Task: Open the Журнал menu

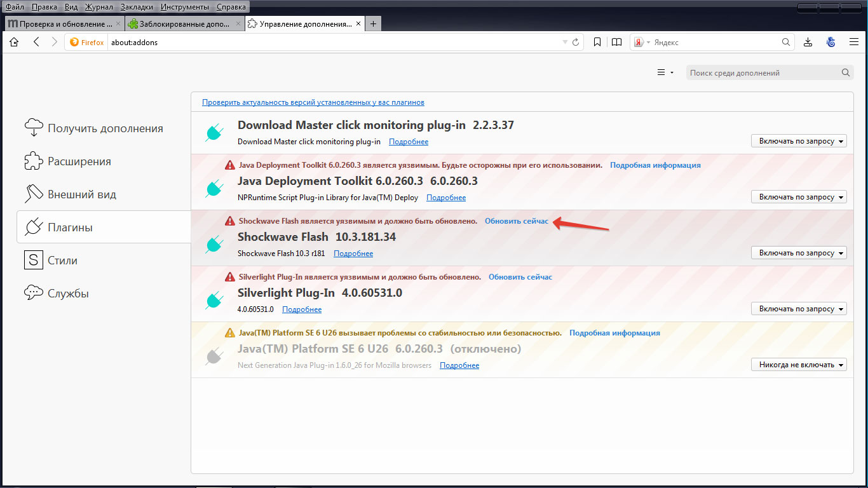Action: [x=98, y=7]
